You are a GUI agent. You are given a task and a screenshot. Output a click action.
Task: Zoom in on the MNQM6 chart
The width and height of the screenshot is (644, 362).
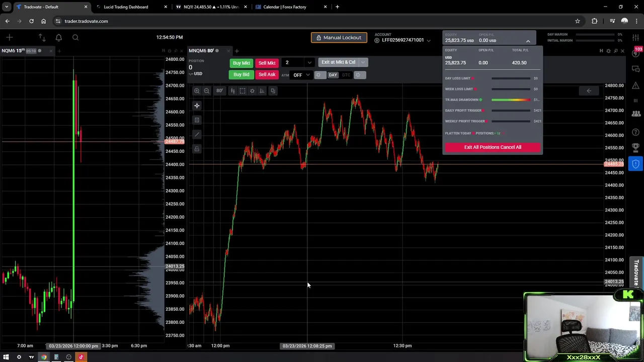[x=197, y=91]
